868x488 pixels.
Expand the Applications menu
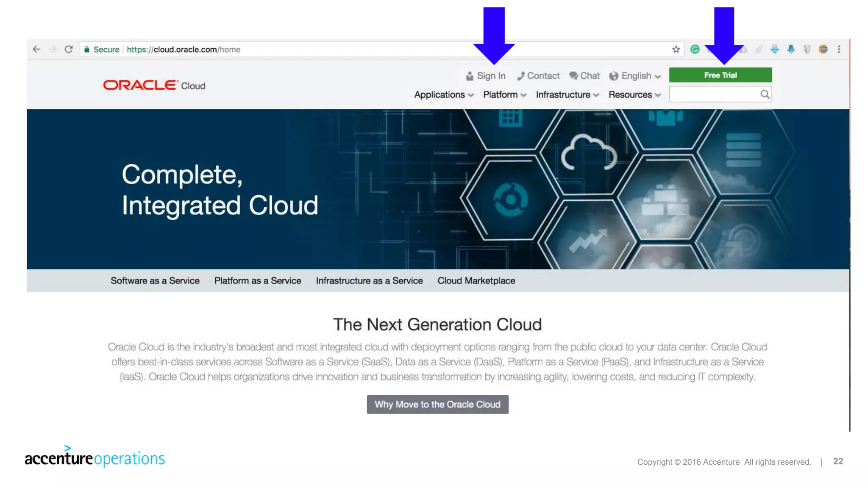click(443, 94)
